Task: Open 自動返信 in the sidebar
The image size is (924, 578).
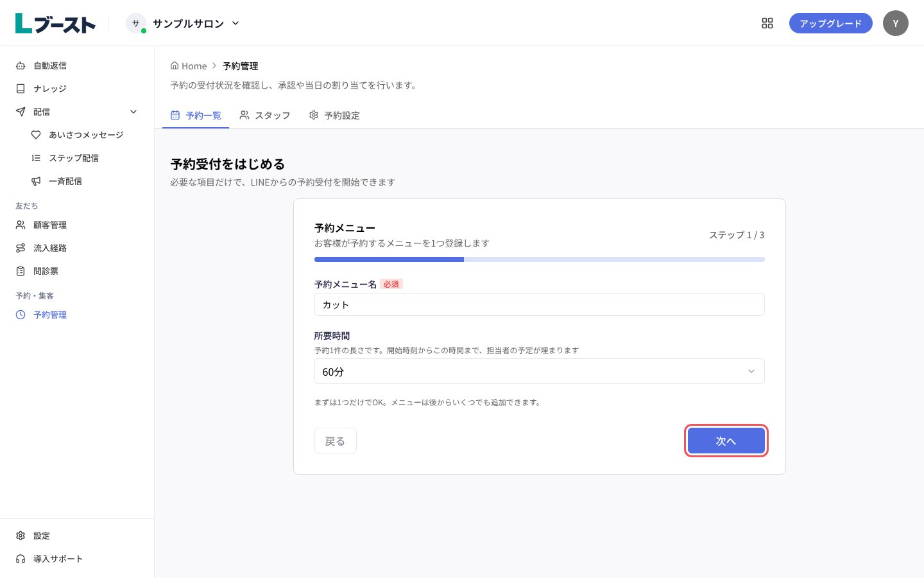Action: pos(77,66)
